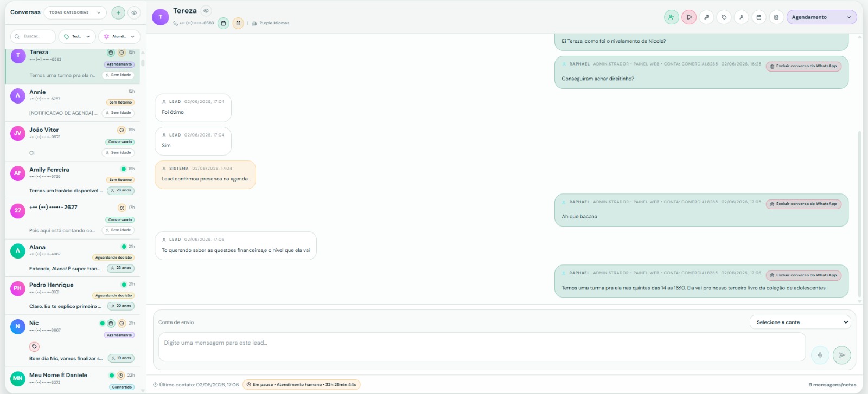Open Annie's conversation

[72, 103]
